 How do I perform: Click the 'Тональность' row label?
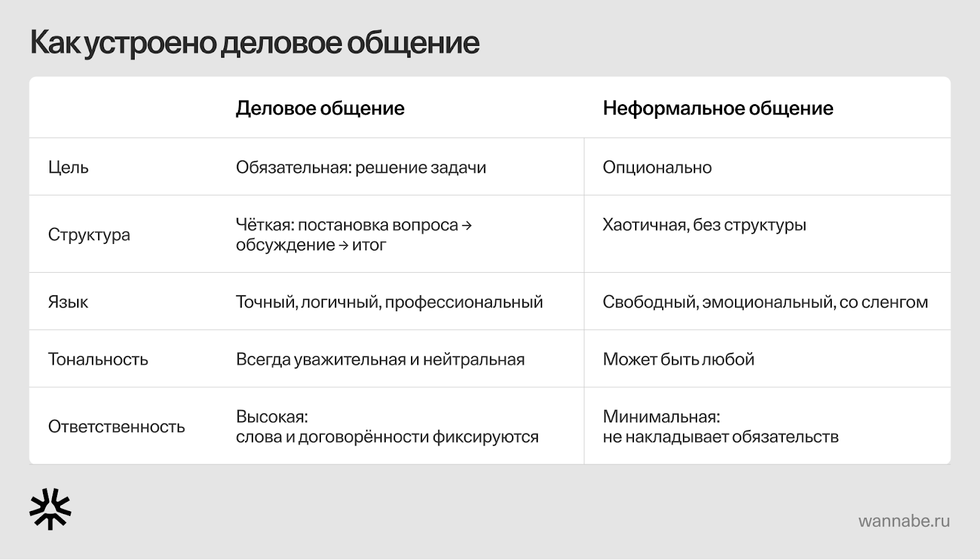tap(98, 359)
